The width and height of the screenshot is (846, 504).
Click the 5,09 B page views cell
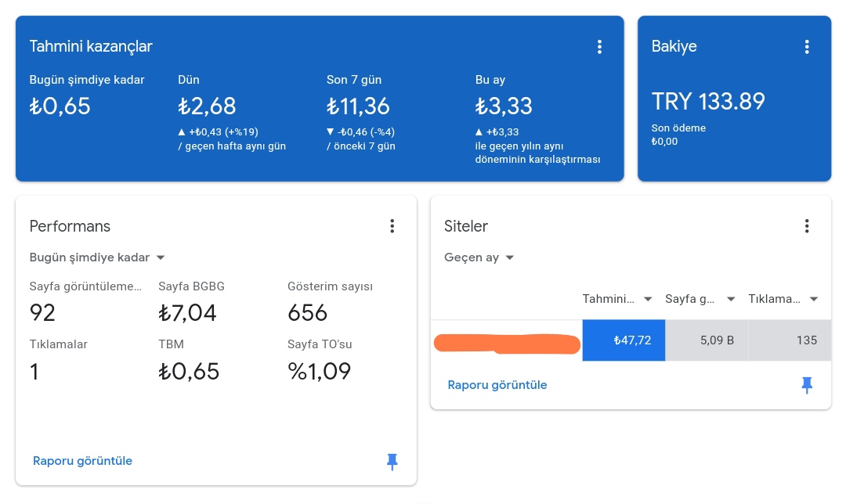707,340
